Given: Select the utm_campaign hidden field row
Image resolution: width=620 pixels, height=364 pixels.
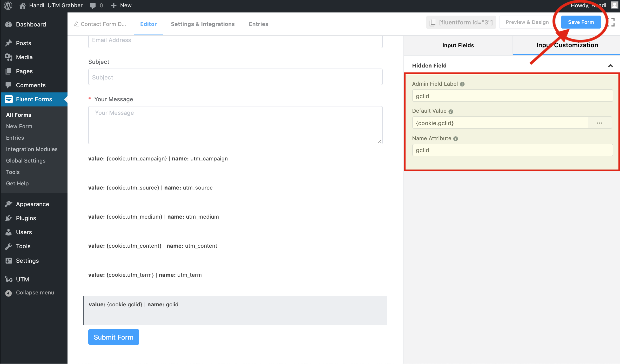Looking at the screenshot, I should point(158,159).
